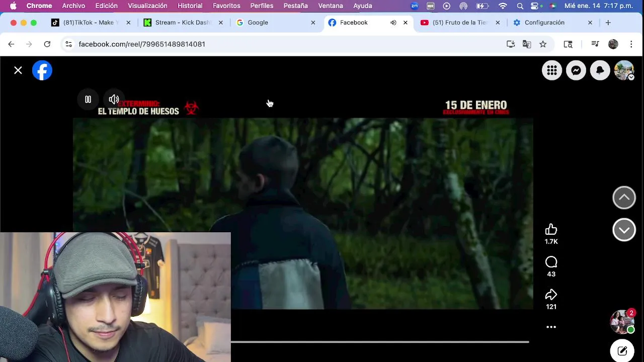The width and height of the screenshot is (644, 362).
Task: Close the TikTok tab
Action: point(128,23)
